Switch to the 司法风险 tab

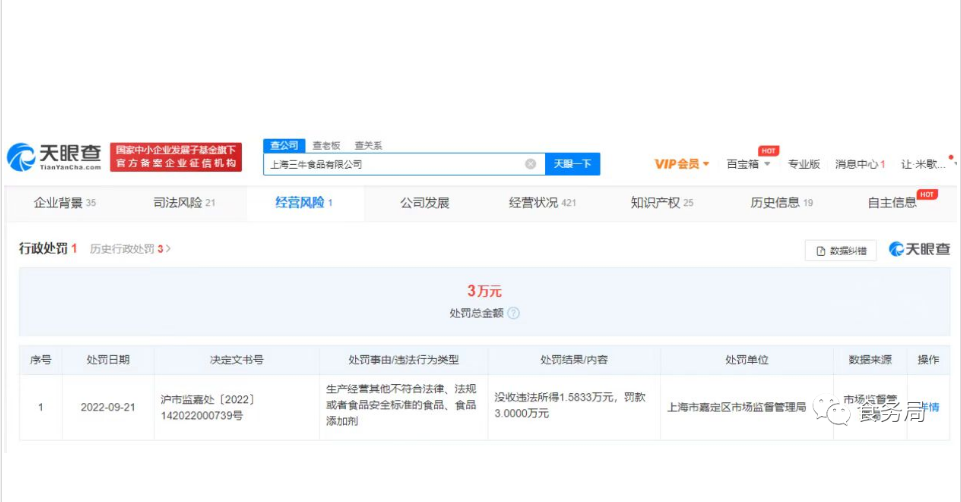[184, 203]
